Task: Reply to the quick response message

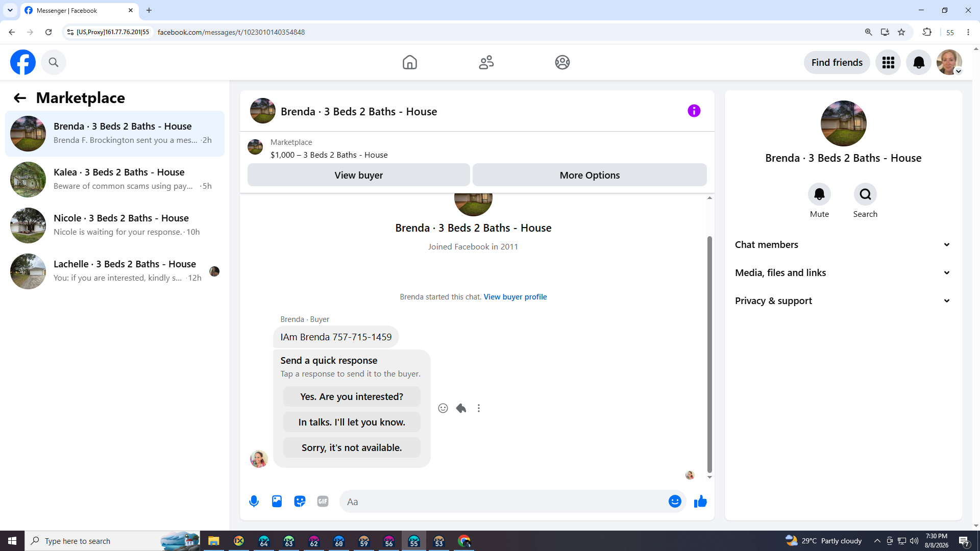Action: (461, 408)
